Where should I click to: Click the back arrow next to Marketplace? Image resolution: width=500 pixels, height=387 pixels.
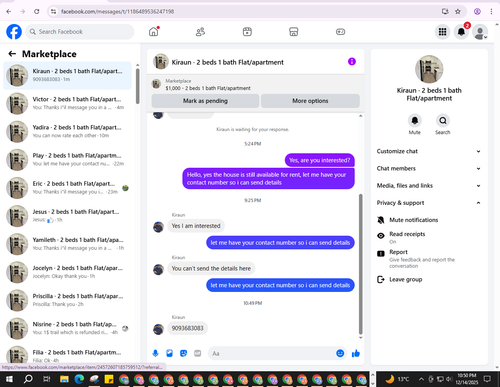tap(12, 54)
